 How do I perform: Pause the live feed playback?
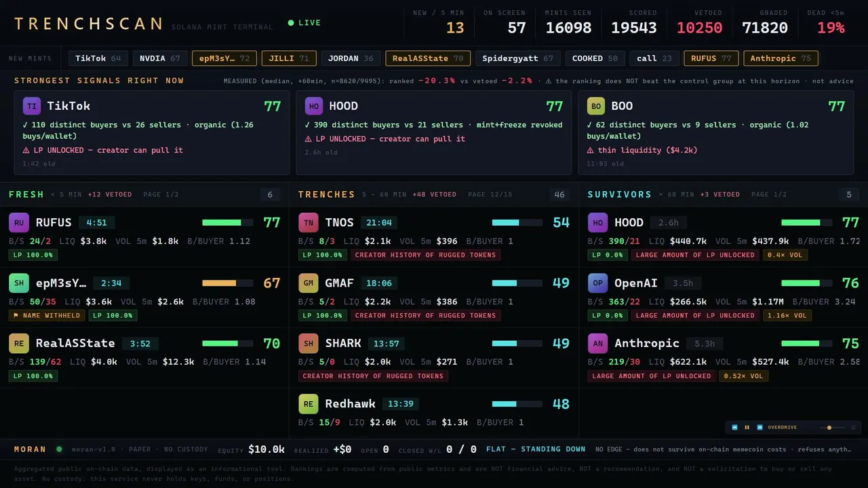(747, 428)
